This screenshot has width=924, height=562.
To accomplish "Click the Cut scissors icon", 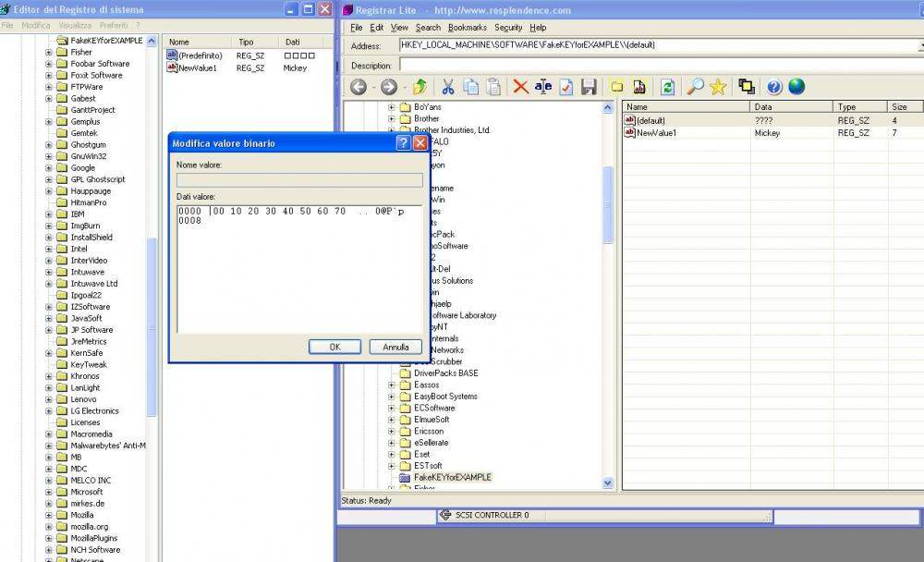I will [447, 87].
